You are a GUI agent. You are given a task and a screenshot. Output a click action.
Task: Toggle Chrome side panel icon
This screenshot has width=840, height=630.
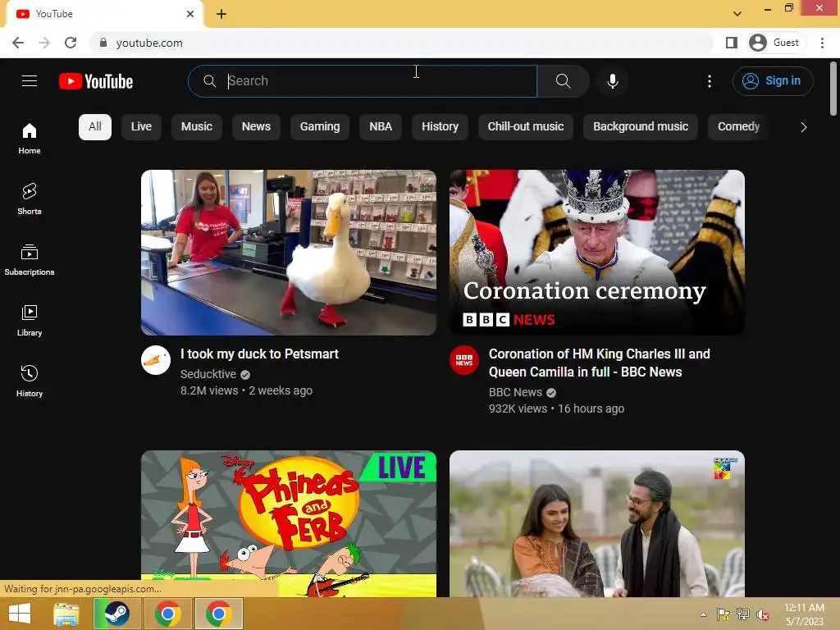point(731,43)
